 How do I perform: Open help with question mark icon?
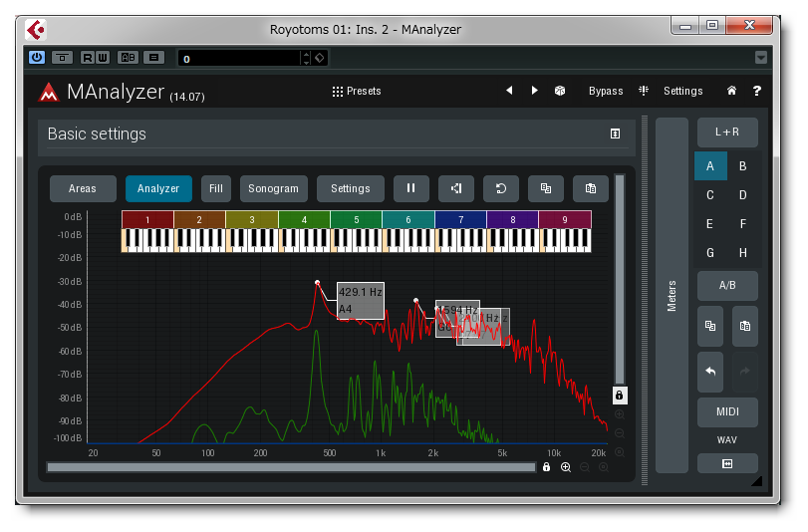tap(756, 91)
